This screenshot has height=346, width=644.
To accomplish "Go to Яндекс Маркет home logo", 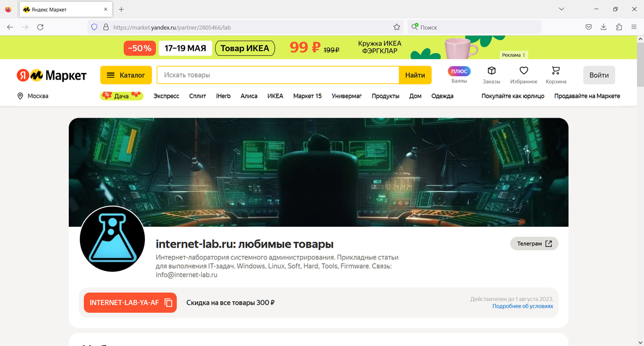I will coord(52,75).
